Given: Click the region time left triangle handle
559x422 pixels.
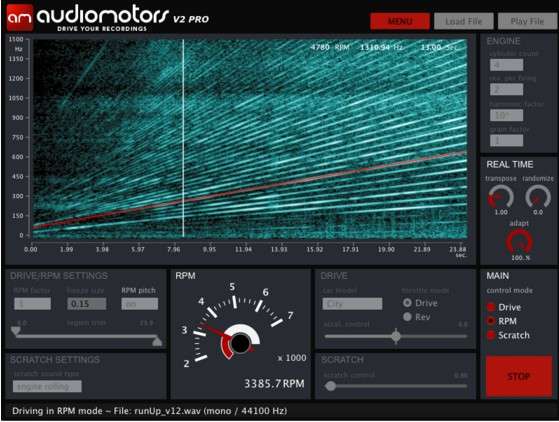Looking at the screenshot, I should tap(16, 331).
